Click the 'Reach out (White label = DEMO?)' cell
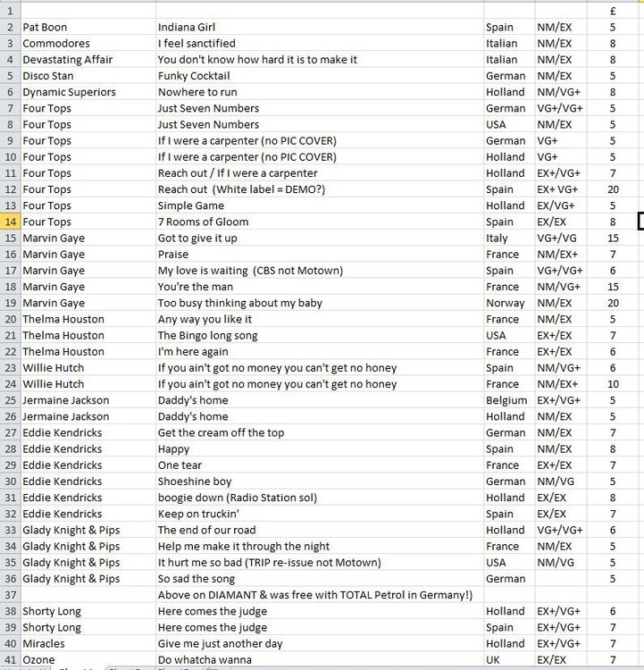 coord(320,189)
